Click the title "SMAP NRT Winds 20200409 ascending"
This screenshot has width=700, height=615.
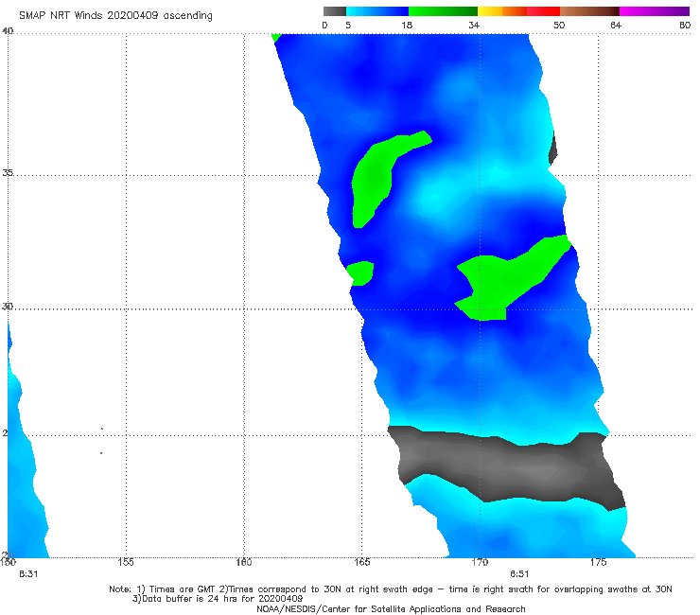click(115, 15)
